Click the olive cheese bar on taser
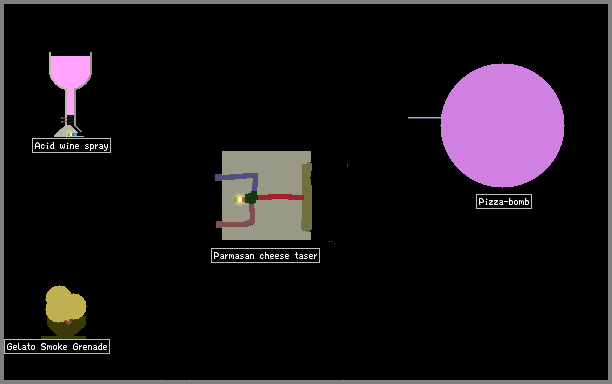This screenshot has height=384, width=612. (x=306, y=197)
